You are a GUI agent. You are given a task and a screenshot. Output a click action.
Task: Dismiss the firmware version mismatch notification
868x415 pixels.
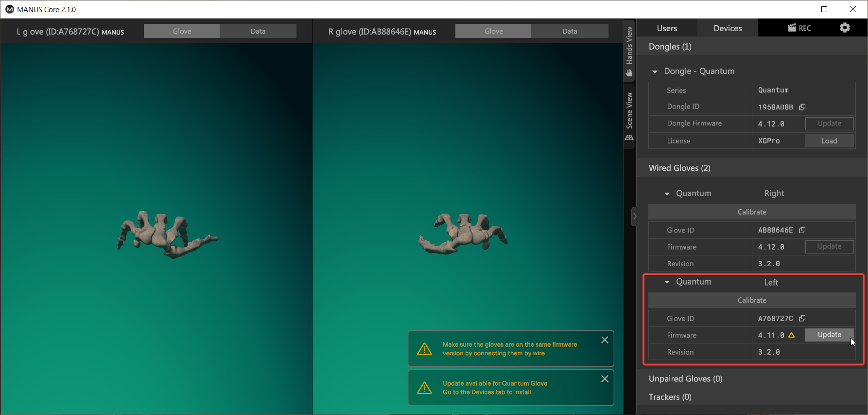pyautogui.click(x=605, y=340)
